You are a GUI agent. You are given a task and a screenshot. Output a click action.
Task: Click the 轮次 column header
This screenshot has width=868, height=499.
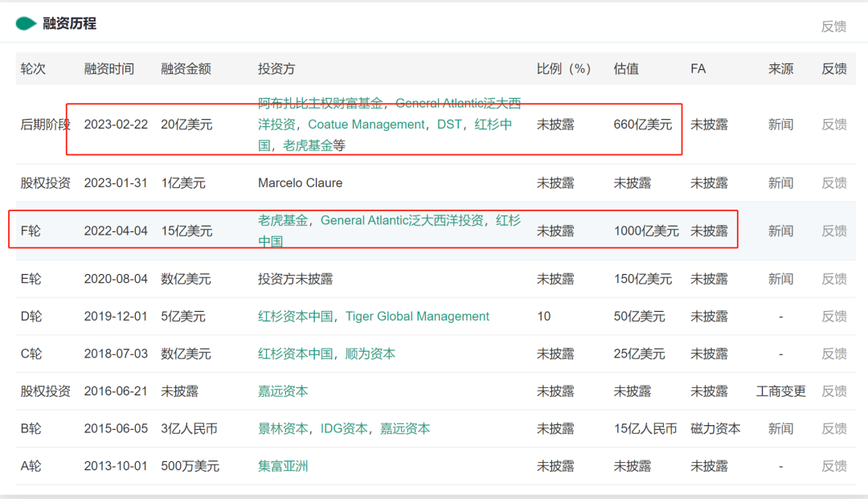coord(33,68)
